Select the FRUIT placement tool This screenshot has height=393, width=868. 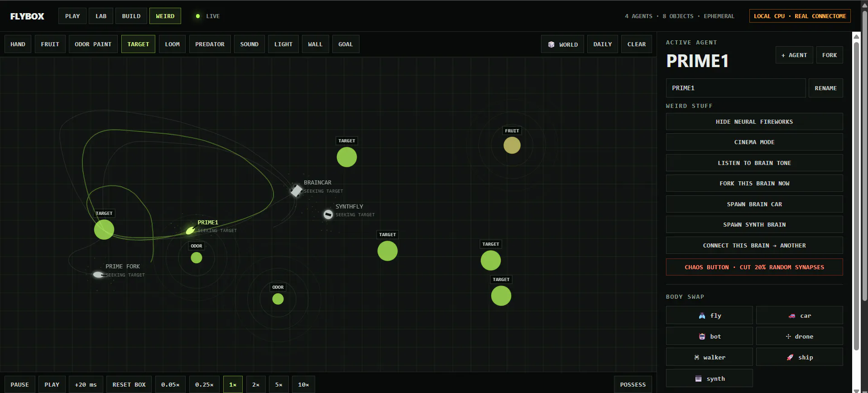[x=50, y=44]
